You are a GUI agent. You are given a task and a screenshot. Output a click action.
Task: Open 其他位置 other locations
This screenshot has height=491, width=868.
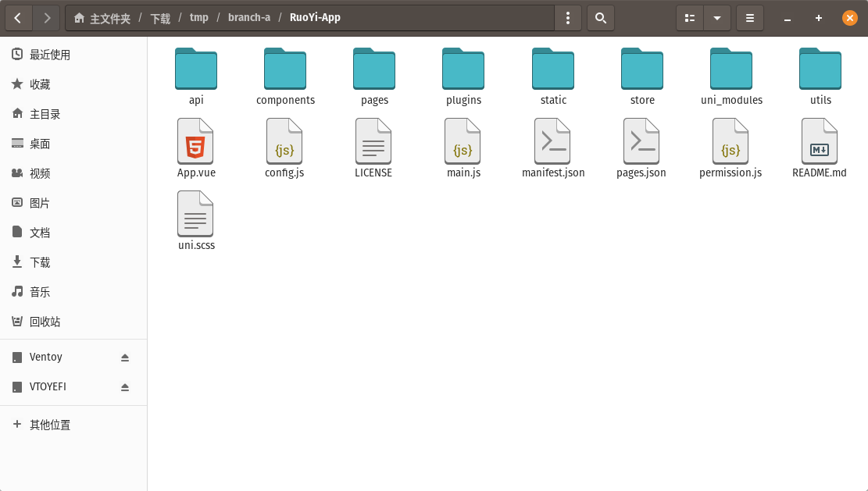tap(50, 425)
